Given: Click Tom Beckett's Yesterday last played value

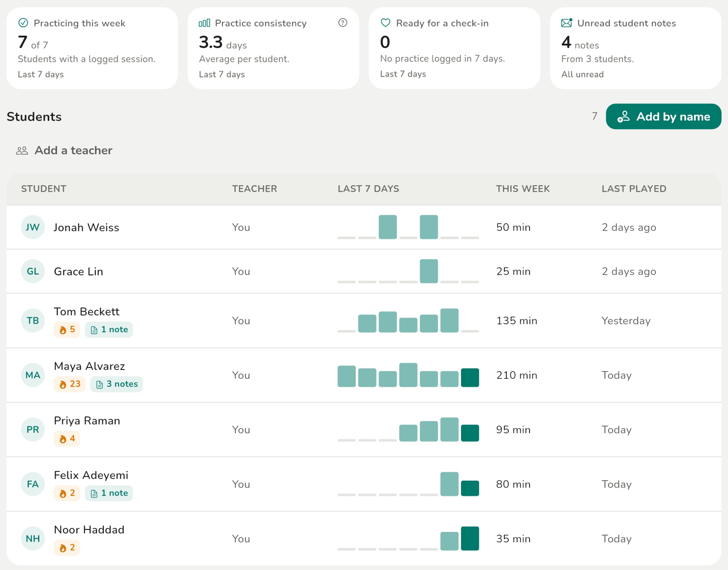Looking at the screenshot, I should pyautogui.click(x=626, y=321).
